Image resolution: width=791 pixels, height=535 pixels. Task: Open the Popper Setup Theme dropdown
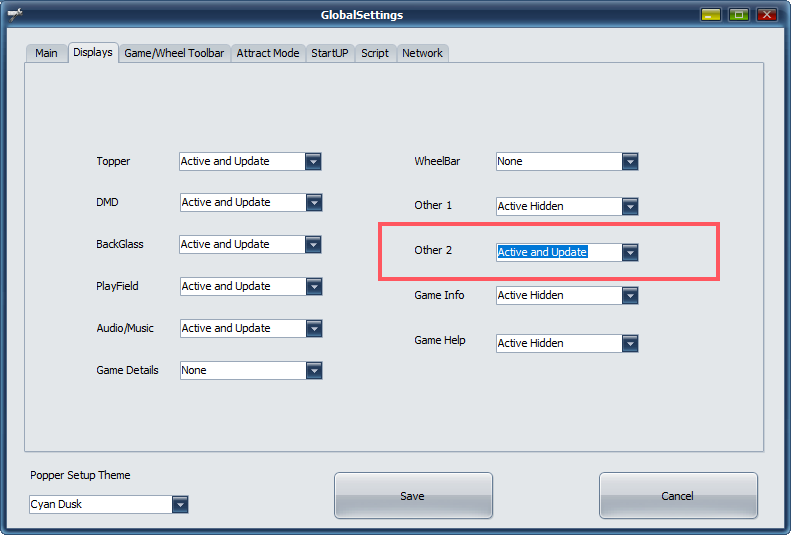coord(179,505)
